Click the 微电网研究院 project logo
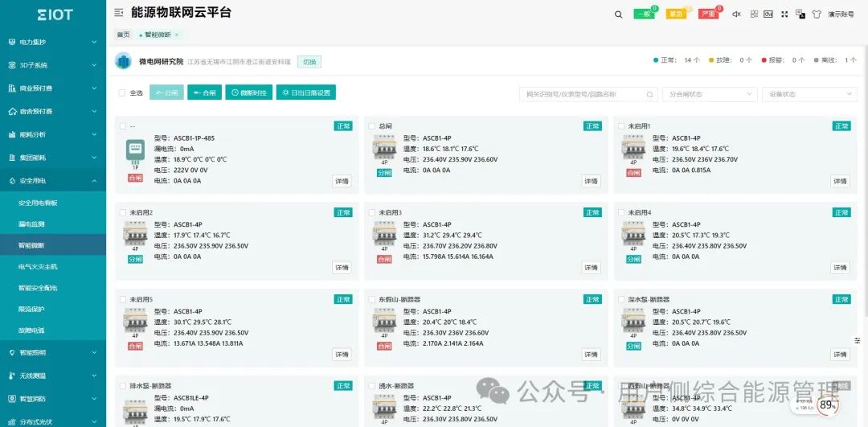Screen dimensions: 868x427 [x=123, y=61]
